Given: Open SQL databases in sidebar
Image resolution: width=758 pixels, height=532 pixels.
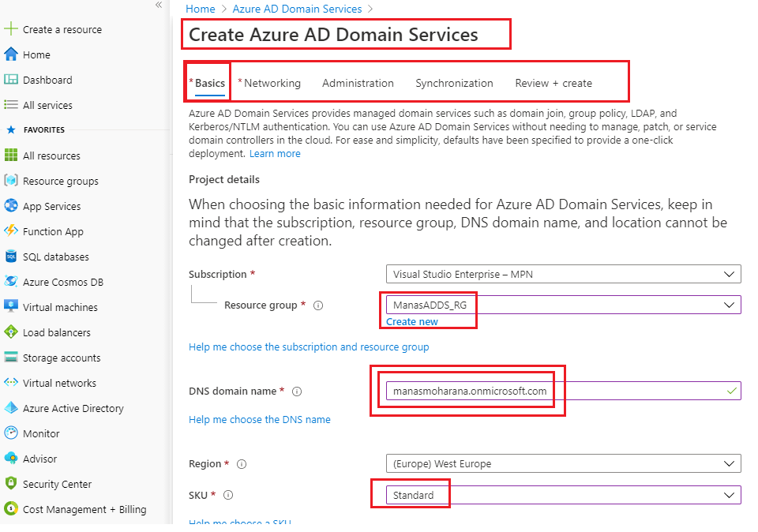Looking at the screenshot, I should click(x=55, y=257).
